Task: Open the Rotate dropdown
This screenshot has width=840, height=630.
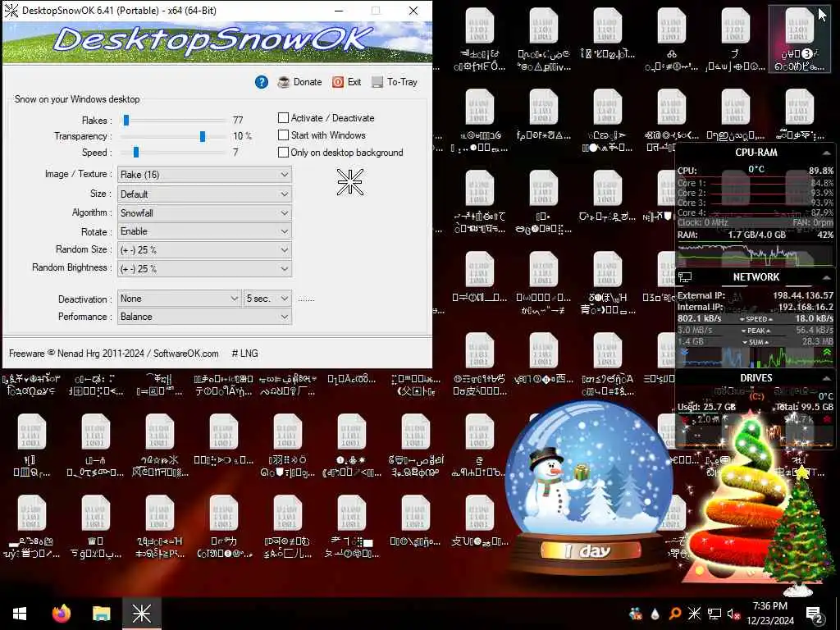Action: [204, 231]
